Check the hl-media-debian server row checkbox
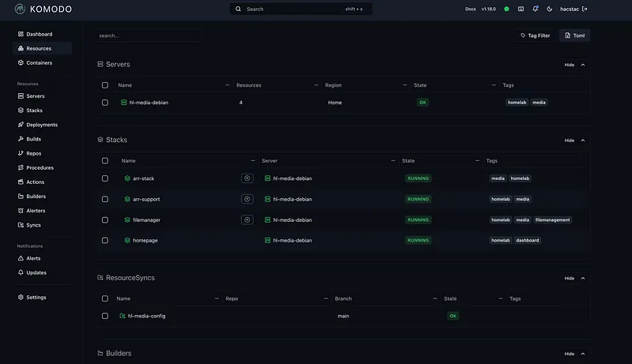Image resolution: width=632 pixels, height=364 pixels. [105, 103]
